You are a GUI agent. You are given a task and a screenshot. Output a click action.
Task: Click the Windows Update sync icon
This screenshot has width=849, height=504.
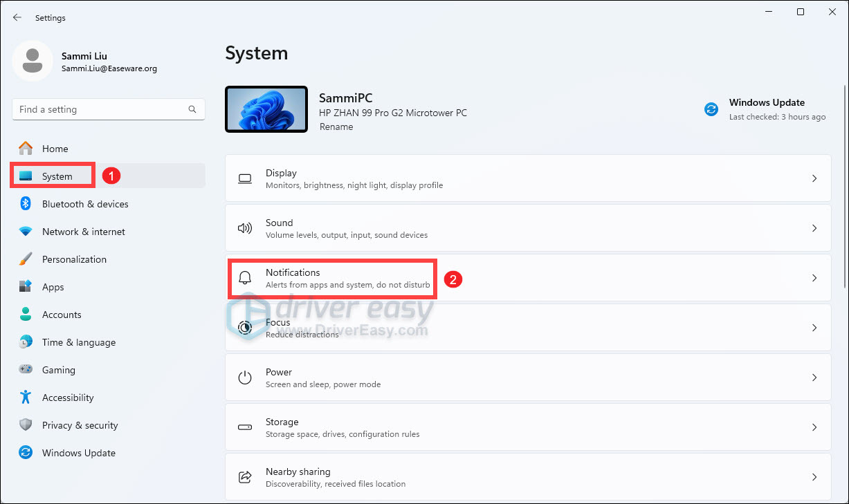tap(711, 109)
